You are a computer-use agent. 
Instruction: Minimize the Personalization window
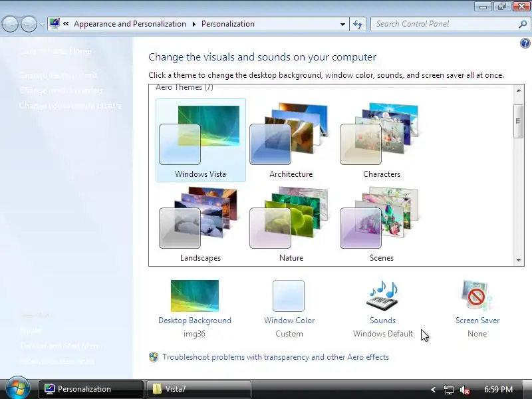click(483, 6)
